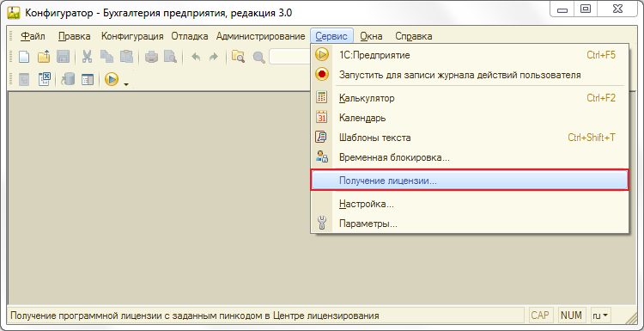Maximize the Конфигуратор window
The width and height of the screenshot is (644, 331).
pyautogui.click(x=586, y=9)
